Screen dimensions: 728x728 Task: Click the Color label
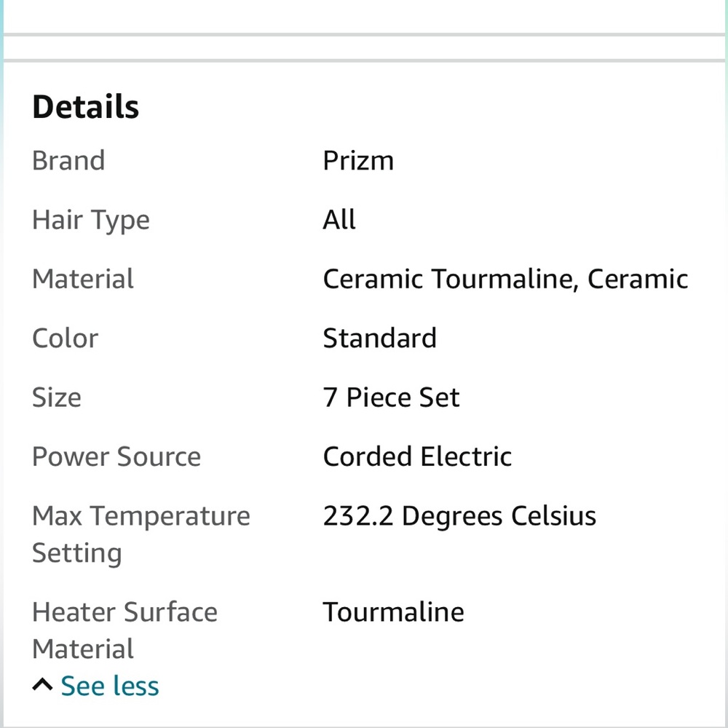65,338
